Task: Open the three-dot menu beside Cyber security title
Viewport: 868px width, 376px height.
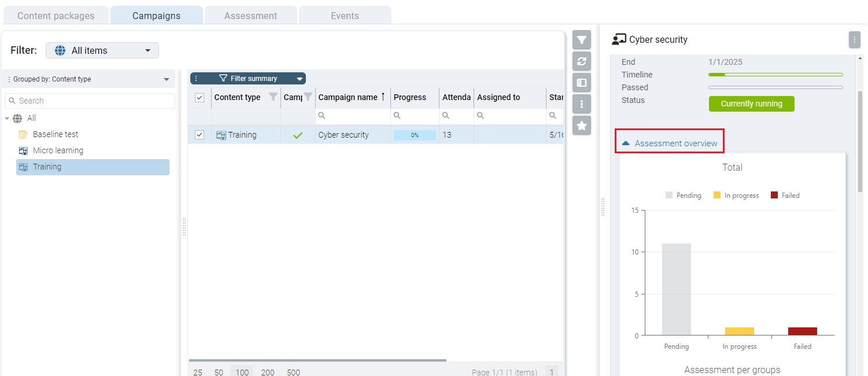Action: tap(854, 40)
